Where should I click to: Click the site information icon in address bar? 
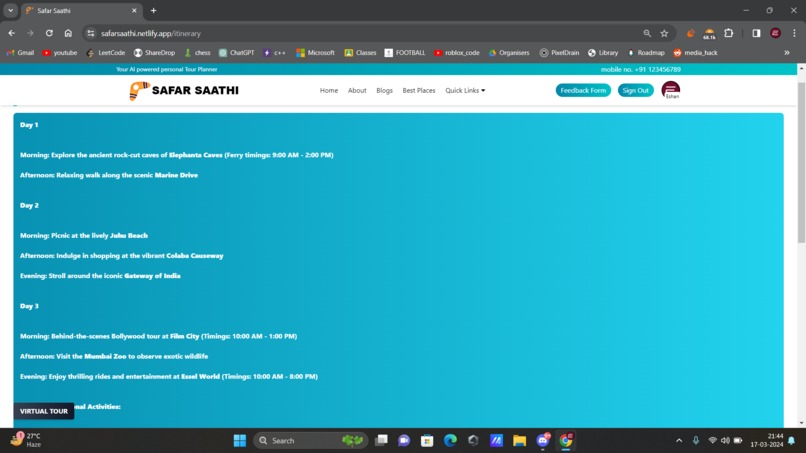(90, 33)
